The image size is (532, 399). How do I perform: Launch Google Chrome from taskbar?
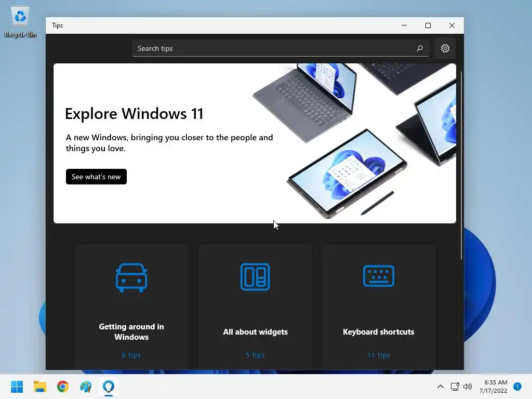[63, 387]
